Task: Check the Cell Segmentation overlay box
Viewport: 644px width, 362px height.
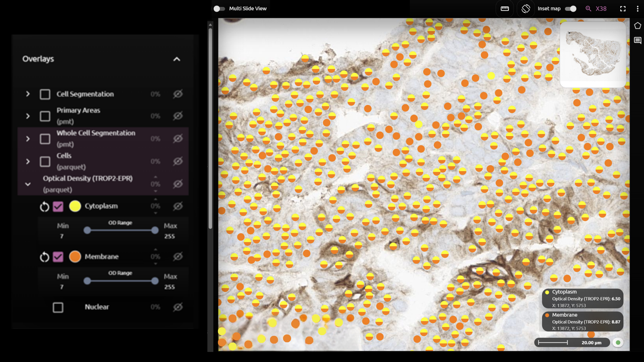Action: 45,94
